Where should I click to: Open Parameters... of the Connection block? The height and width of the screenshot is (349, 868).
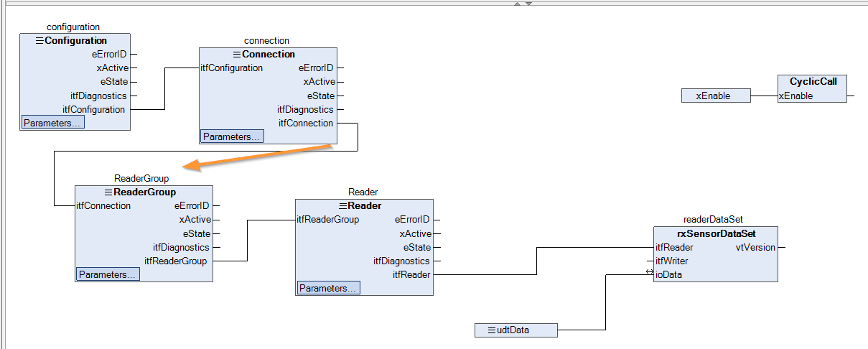[x=231, y=136]
